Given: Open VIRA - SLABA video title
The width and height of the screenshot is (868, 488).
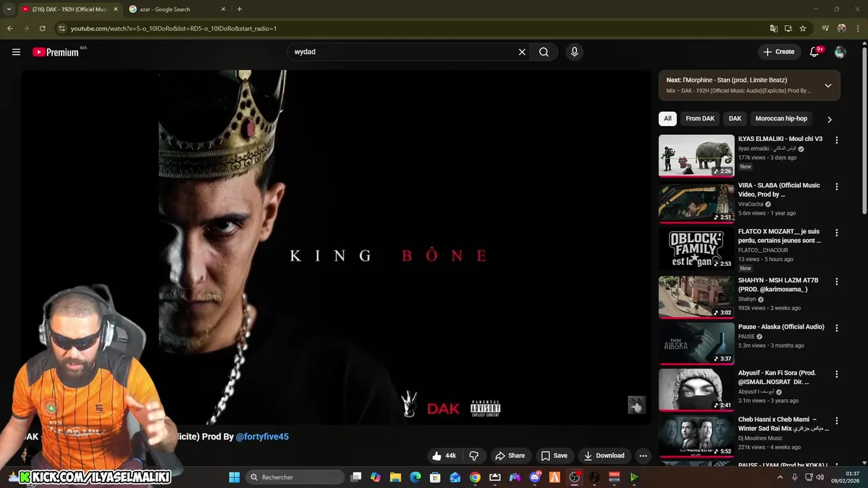Looking at the screenshot, I should (778, 190).
